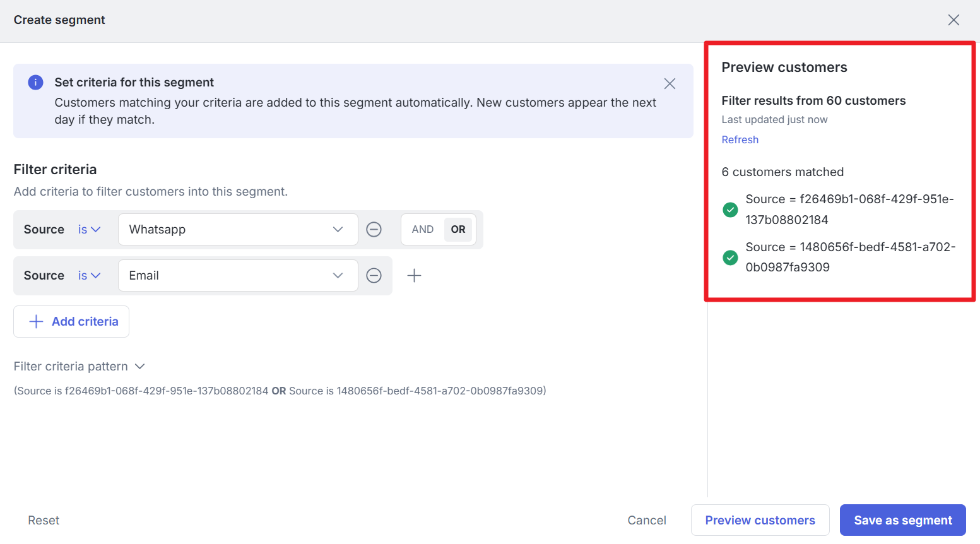Open the Whatsapp source value dropdown
980x544 pixels.
[x=238, y=230]
